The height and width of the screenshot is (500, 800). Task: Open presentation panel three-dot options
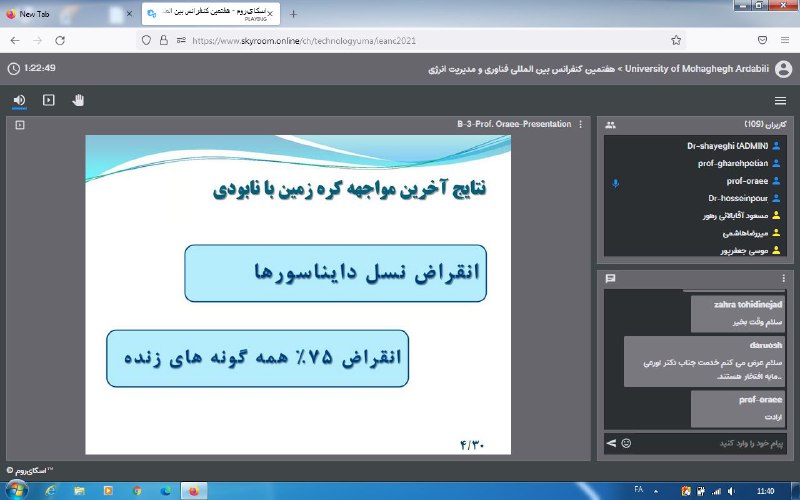coord(581,124)
